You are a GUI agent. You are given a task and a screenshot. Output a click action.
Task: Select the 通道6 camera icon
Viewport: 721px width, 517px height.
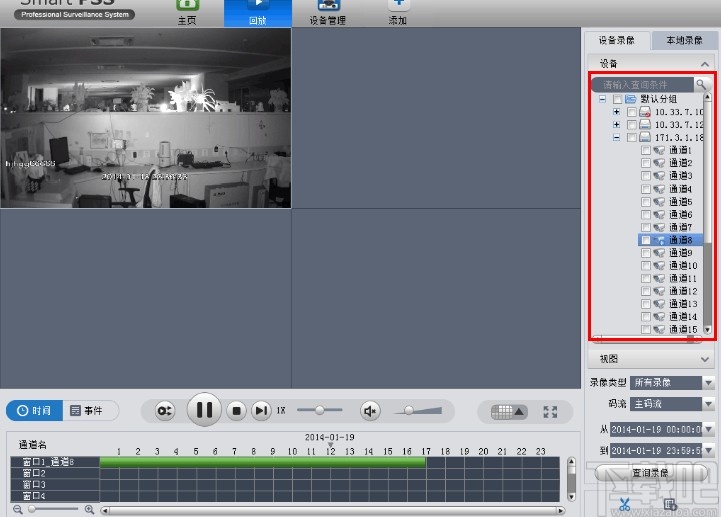(x=659, y=214)
